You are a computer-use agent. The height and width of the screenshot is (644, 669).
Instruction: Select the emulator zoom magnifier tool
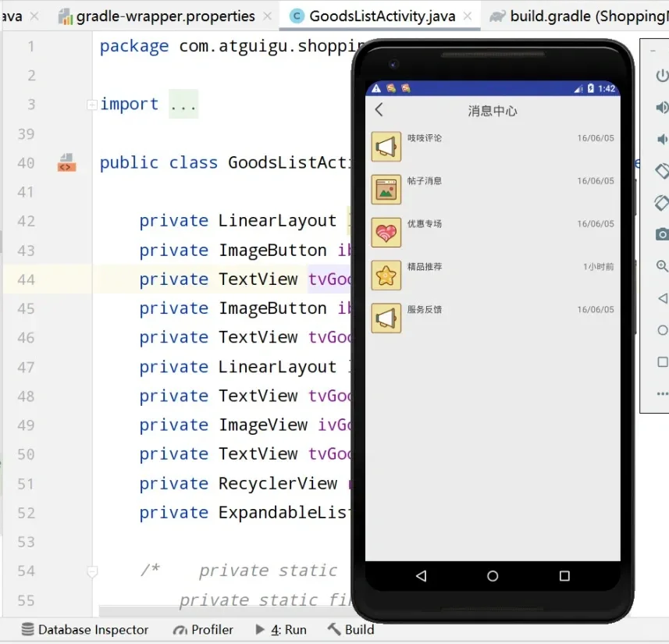tap(662, 265)
